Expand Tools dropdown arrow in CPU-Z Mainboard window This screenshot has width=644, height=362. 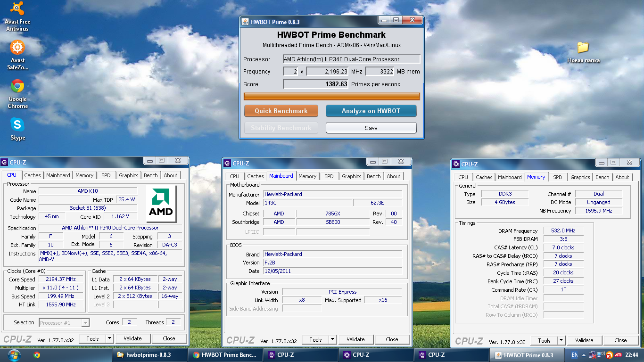pos(332,339)
